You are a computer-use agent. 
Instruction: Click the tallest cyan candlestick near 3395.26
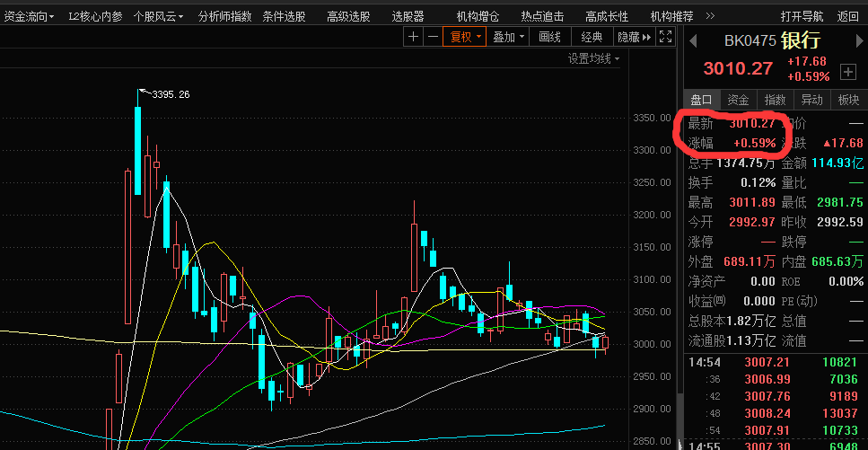[137, 150]
